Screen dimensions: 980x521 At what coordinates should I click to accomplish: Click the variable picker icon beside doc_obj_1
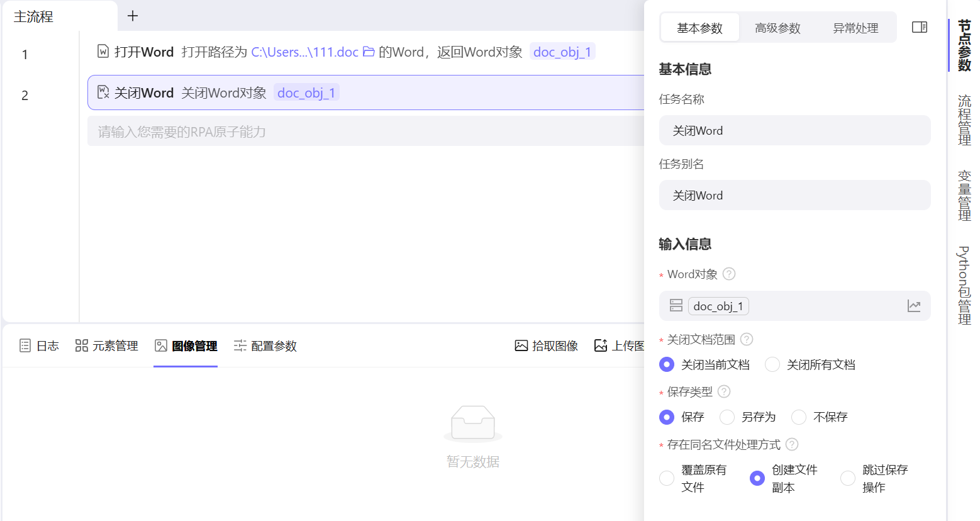pos(676,306)
